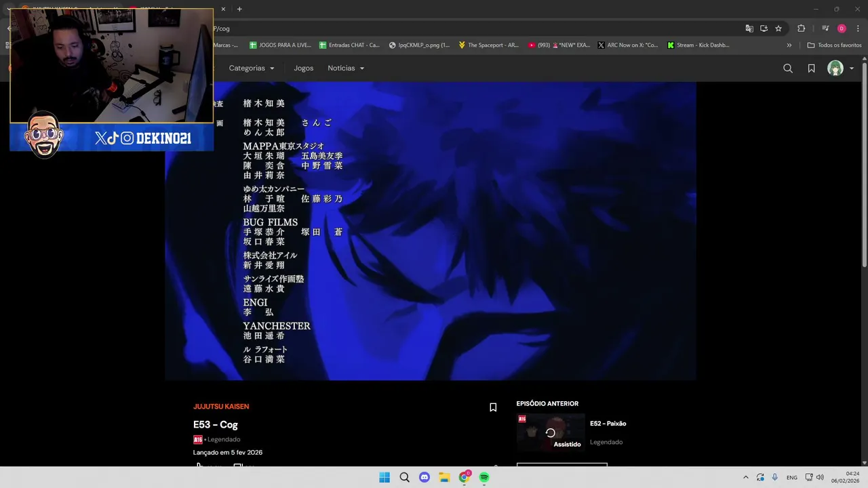Open the Crunchyroll site search icon
This screenshot has height=488, width=868.
tap(787, 68)
